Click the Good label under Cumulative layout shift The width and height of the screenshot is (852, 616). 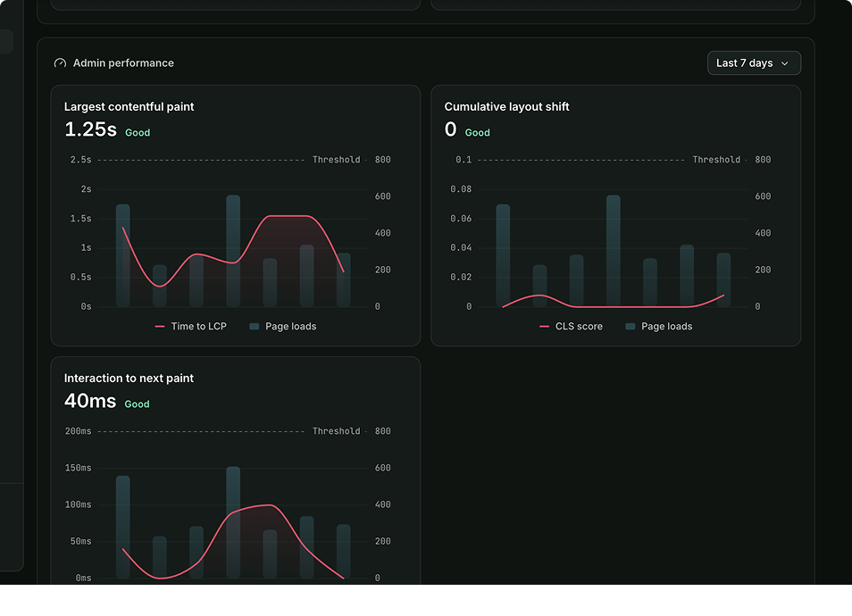477,132
